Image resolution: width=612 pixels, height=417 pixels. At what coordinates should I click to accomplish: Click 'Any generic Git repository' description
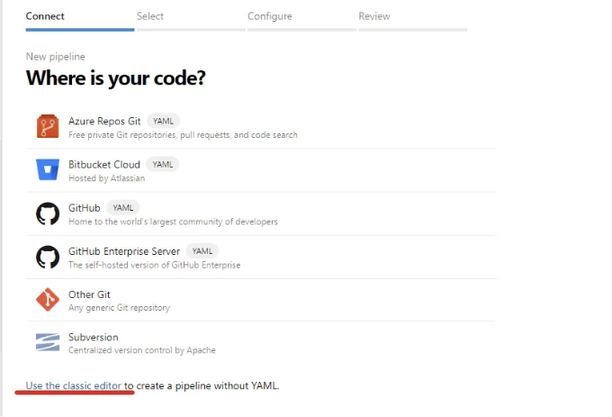(x=119, y=308)
